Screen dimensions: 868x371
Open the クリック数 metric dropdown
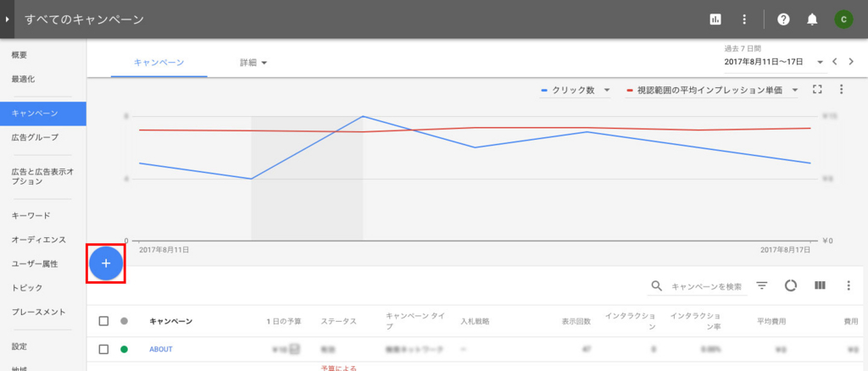[x=575, y=90]
